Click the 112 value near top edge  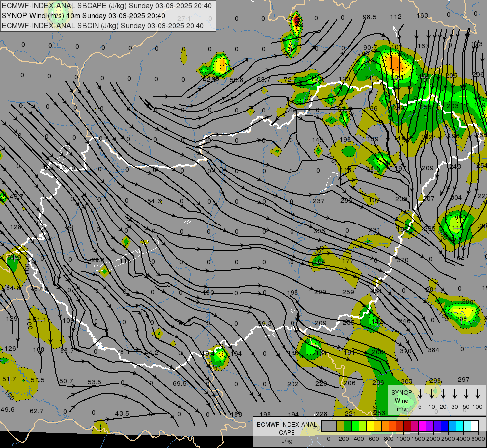click(x=396, y=17)
